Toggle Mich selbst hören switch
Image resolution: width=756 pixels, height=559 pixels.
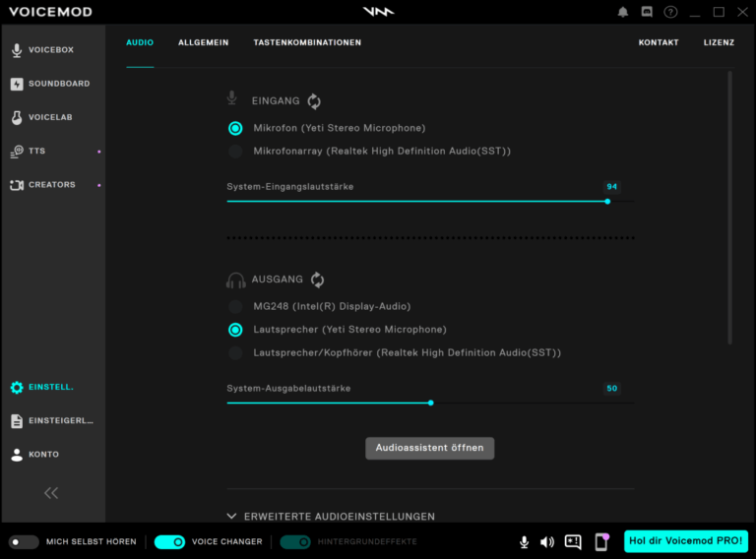pos(24,542)
